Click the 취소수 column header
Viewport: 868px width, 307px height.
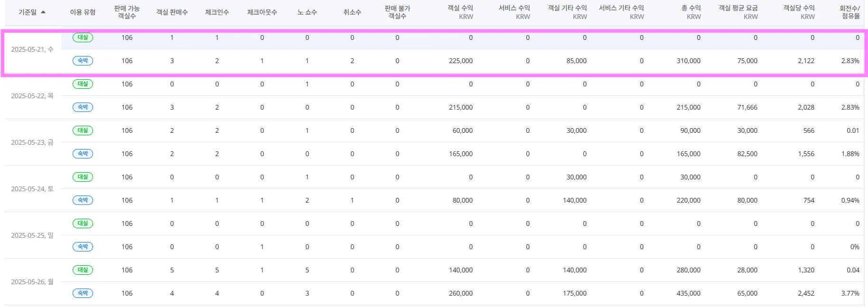[352, 12]
